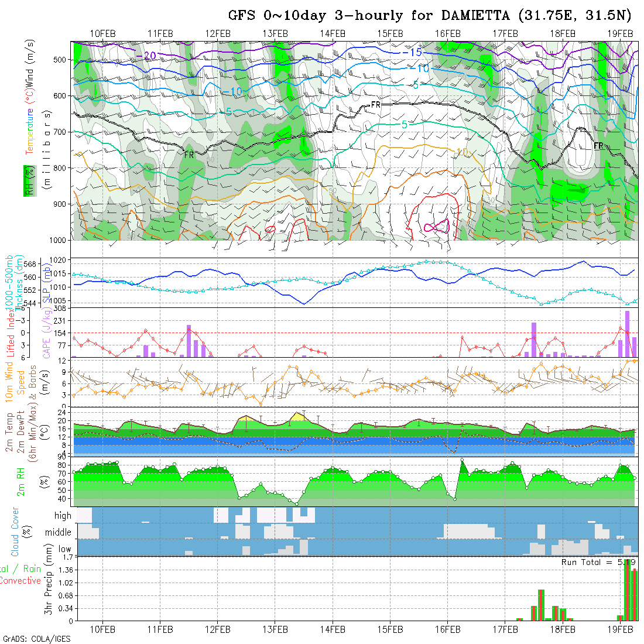
Task: Click the "2m RH" axis label
Action: tap(20, 481)
